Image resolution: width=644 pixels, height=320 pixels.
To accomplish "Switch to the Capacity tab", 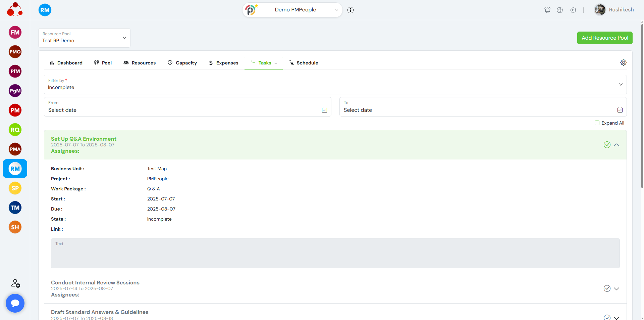I will point(182,63).
